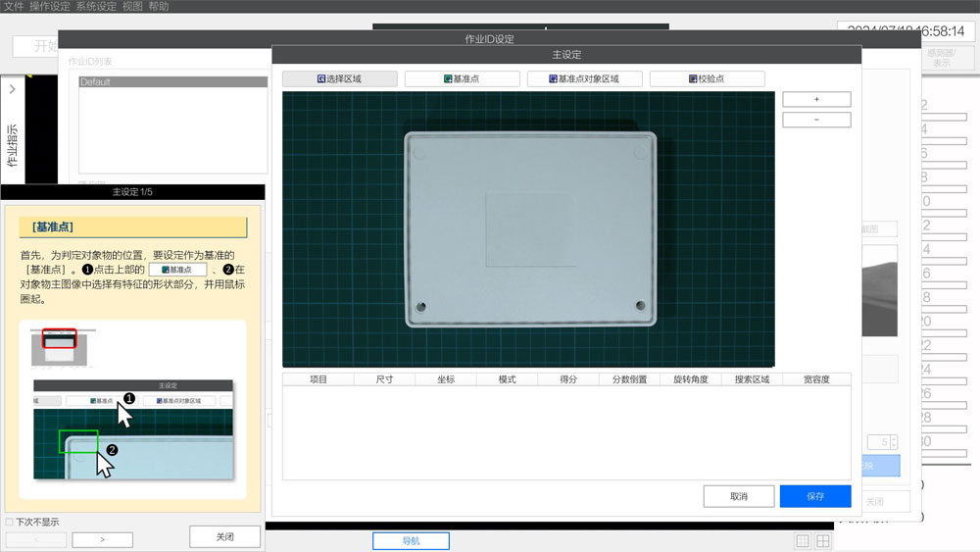Switch to fine grid view icon
The height and width of the screenshot is (552, 980).
pos(803,541)
